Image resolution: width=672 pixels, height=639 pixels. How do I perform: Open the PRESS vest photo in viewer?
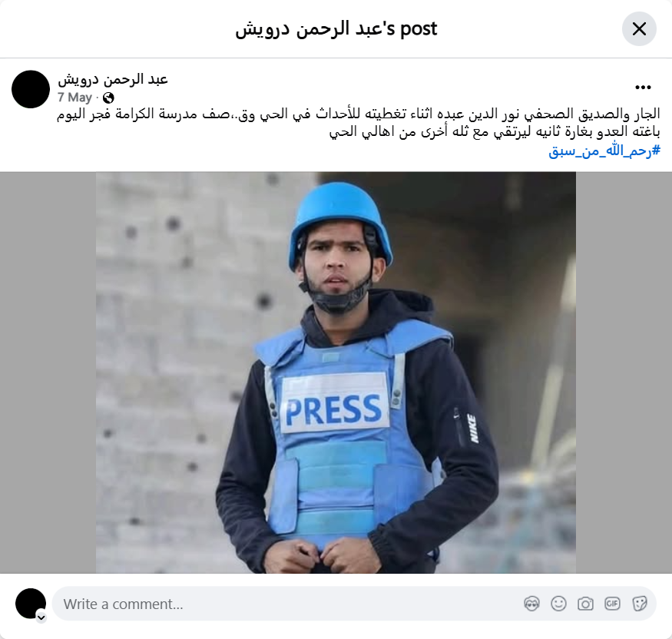[336, 372]
